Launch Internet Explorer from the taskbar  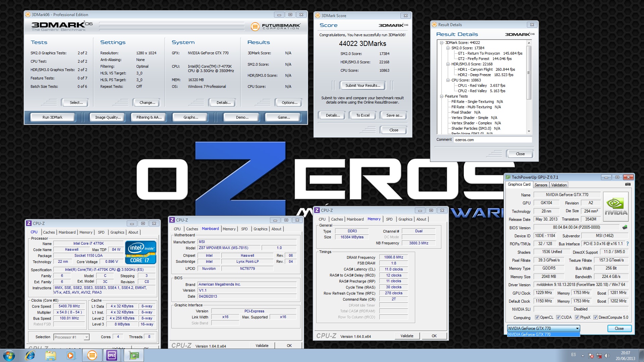(x=30, y=355)
